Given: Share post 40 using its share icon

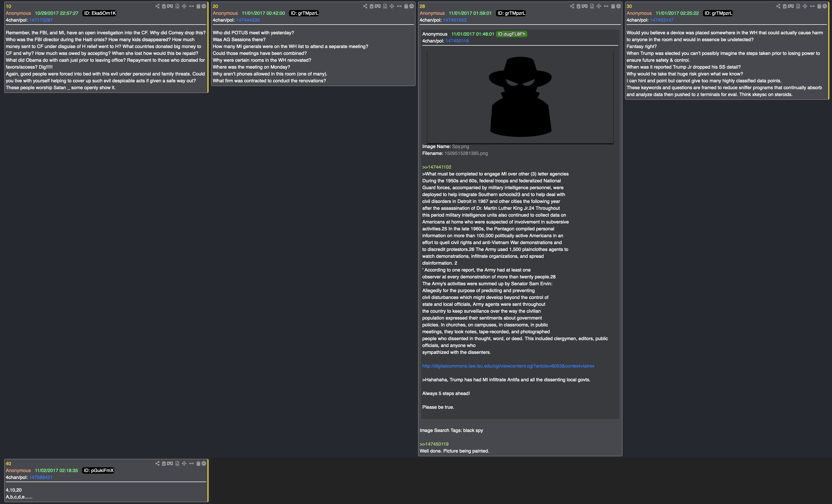Looking at the screenshot, I should click(157, 463).
